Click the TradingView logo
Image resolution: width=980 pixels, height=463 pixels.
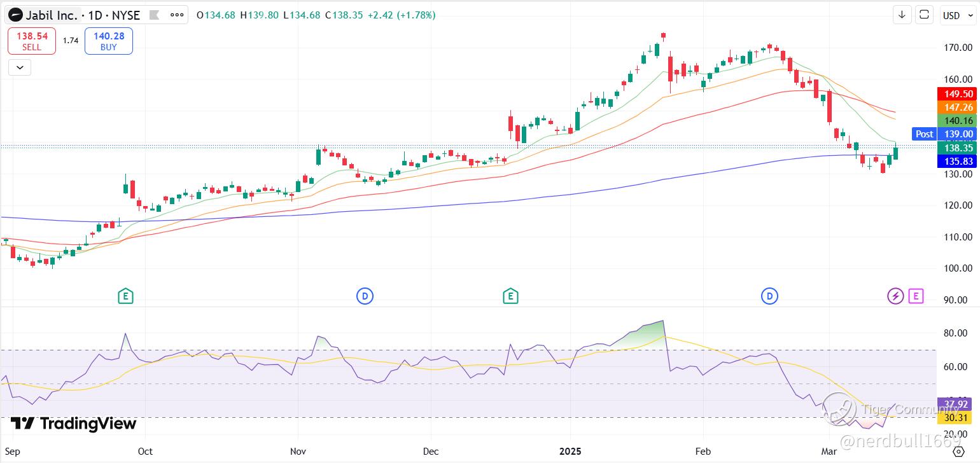[x=73, y=424]
